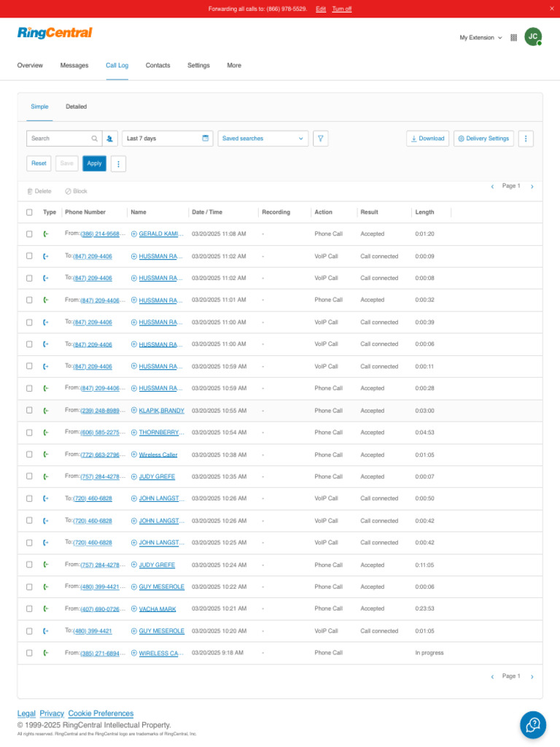
Task: Click the Download button
Action: point(427,139)
